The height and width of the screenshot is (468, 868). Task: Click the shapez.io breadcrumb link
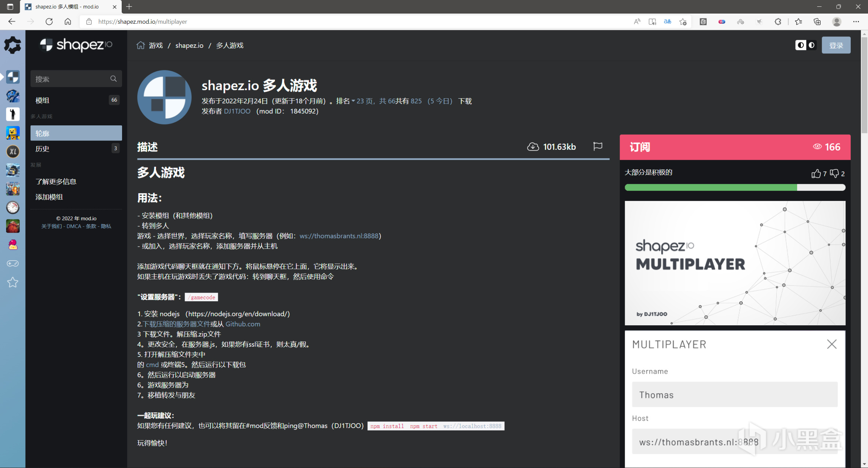tap(189, 45)
